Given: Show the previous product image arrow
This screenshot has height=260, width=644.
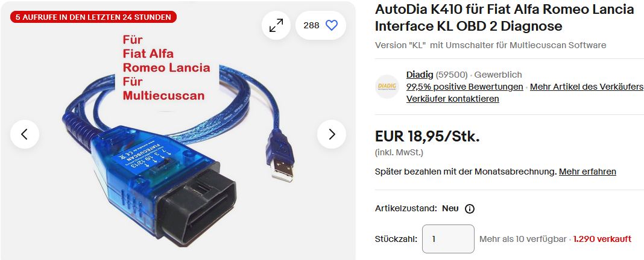Looking at the screenshot, I should (25, 134).
